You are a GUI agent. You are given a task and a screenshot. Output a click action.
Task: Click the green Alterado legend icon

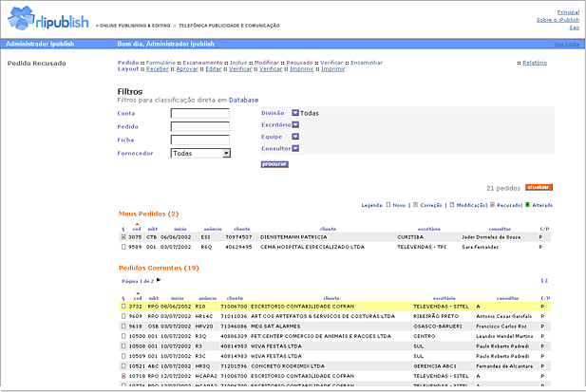pyautogui.click(x=527, y=205)
